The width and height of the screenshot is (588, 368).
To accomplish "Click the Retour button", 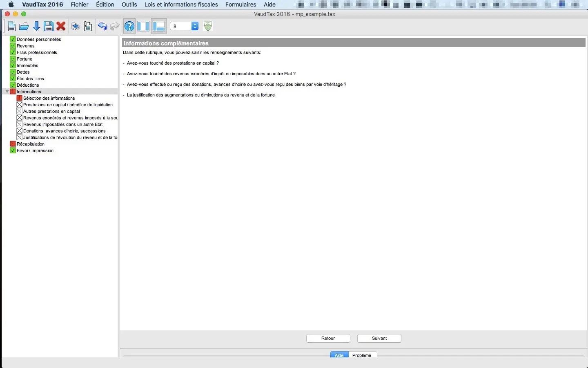I will [x=328, y=338].
